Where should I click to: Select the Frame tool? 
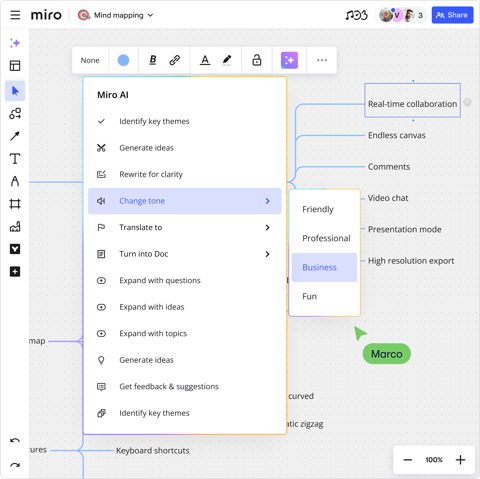click(x=15, y=204)
